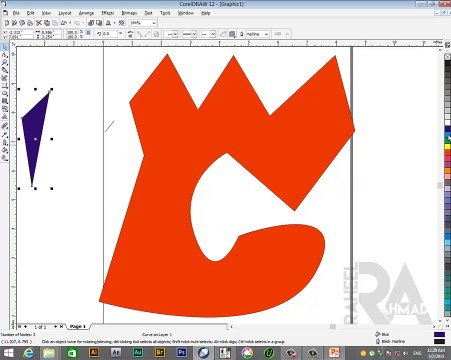Click the Copy icon

tap(47, 23)
